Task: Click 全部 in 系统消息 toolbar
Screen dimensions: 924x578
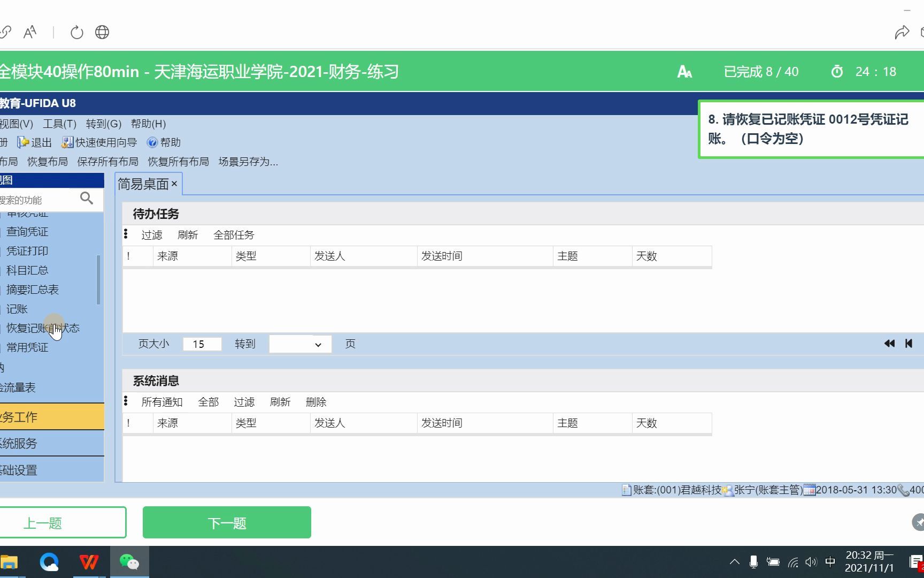Action: (x=209, y=402)
